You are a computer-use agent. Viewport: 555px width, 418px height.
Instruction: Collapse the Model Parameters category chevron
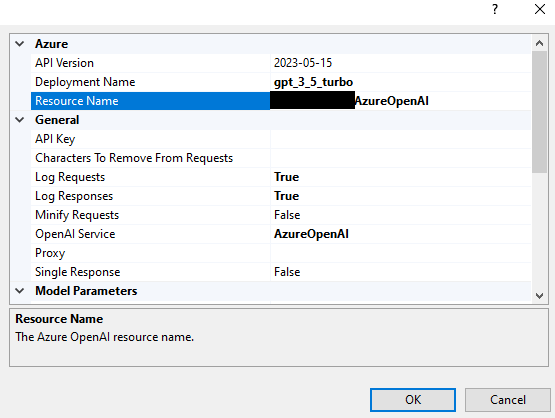pyautogui.click(x=20, y=291)
